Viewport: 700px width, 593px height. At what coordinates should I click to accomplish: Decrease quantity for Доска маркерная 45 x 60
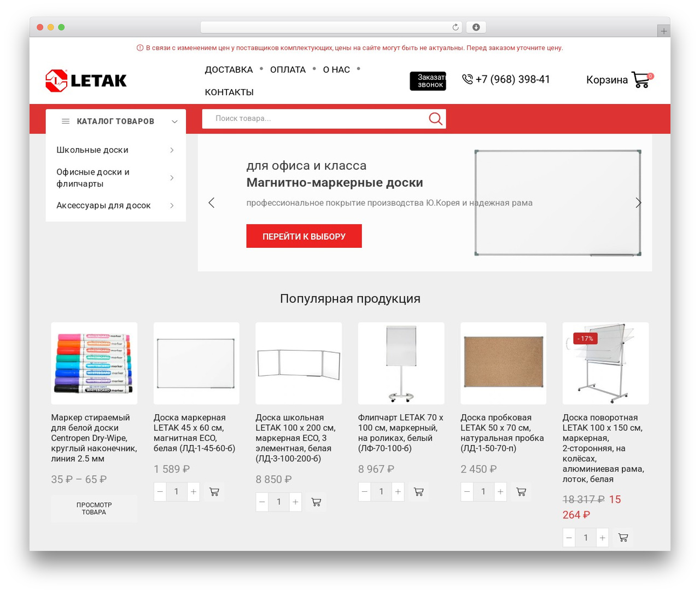click(160, 492)
